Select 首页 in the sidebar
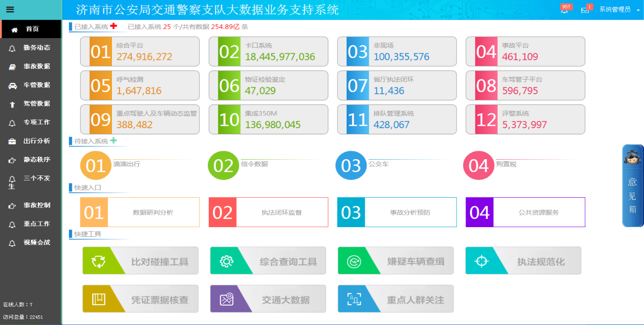 click(x=31, y=29)
